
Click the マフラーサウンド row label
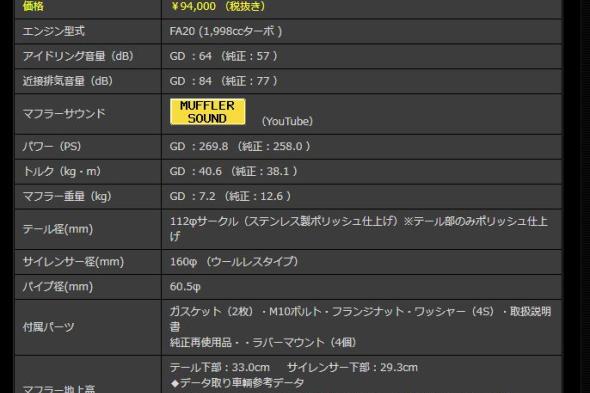(64, 113)
